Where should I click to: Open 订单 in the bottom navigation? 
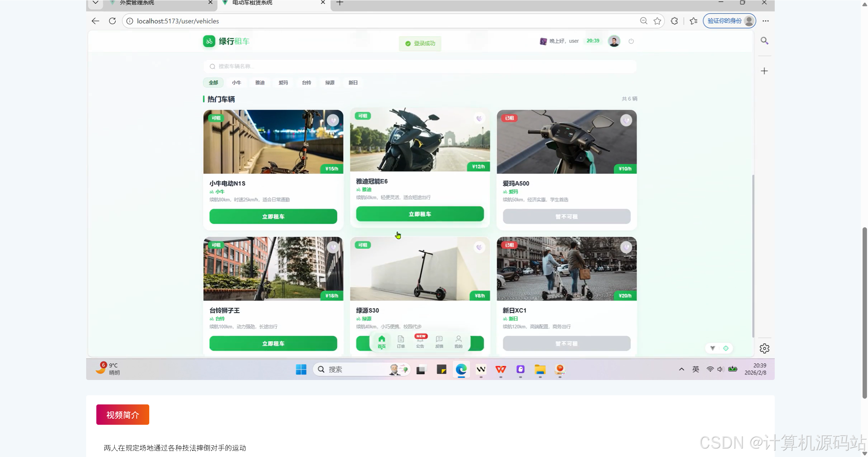(401, 342)
